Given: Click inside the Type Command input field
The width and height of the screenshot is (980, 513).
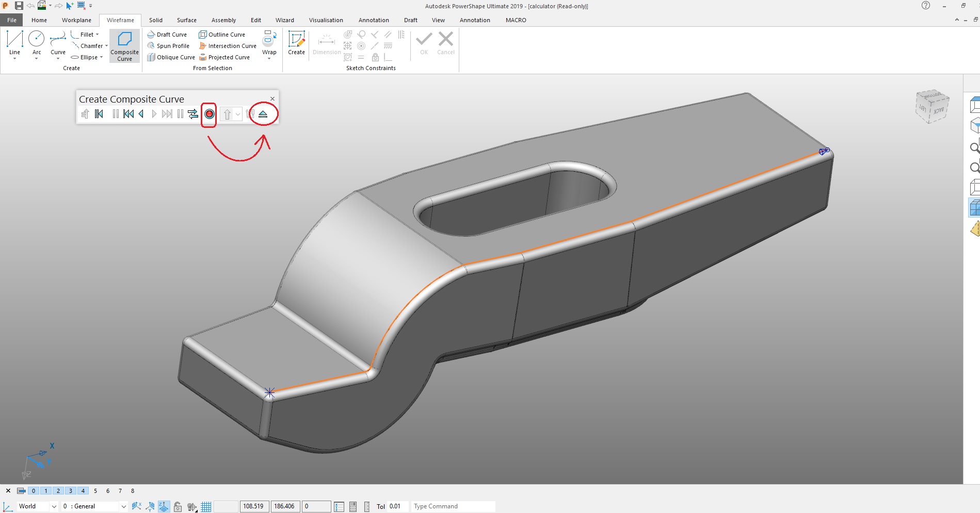Looking at the screenshot, I should pos(453,506).
